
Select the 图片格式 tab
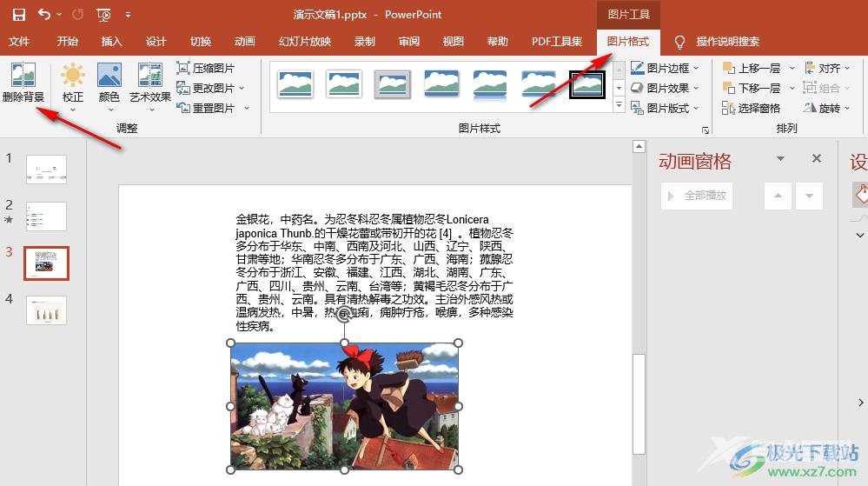tap(627, 42)
